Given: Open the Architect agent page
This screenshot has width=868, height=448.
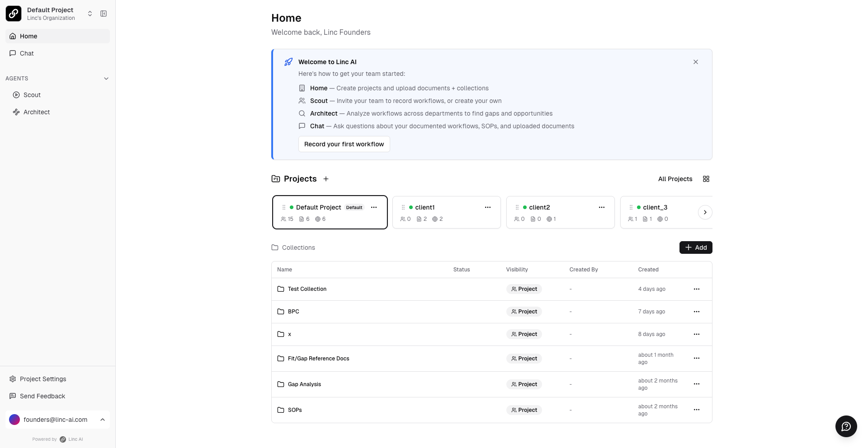Looking at the screenshot, I should 37,112.
